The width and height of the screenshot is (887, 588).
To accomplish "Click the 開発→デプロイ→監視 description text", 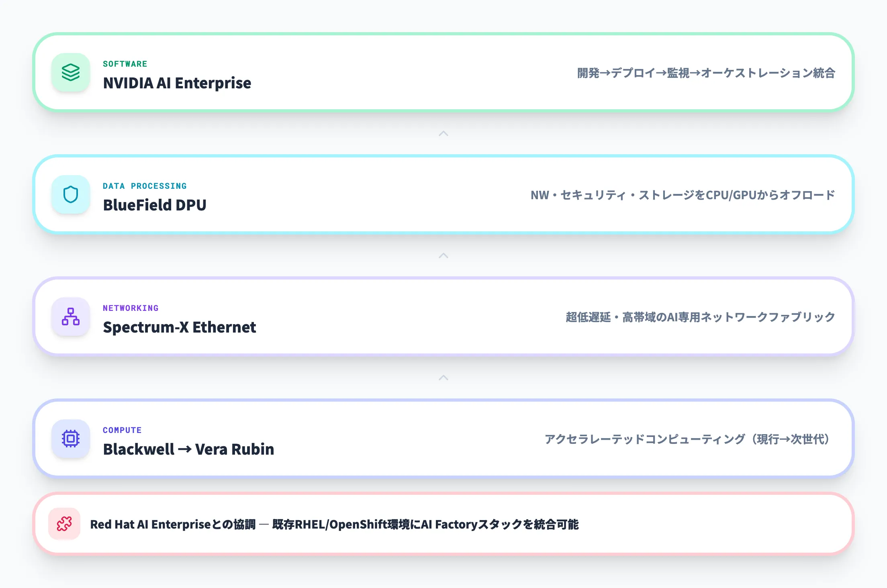I will point(706,73).
